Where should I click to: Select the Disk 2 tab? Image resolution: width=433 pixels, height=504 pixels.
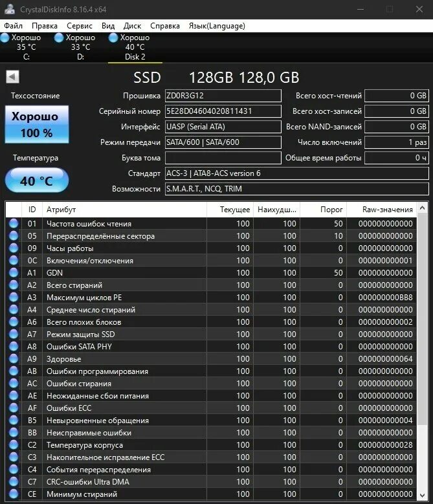pyautogui.click(x=135, y=47)
